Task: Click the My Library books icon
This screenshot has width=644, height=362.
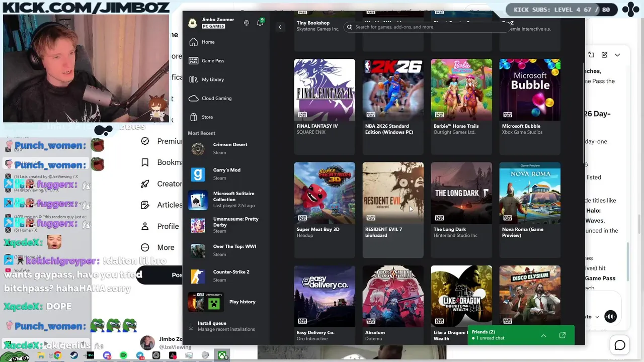Action: pyautogui.click(x=194, y=79)
